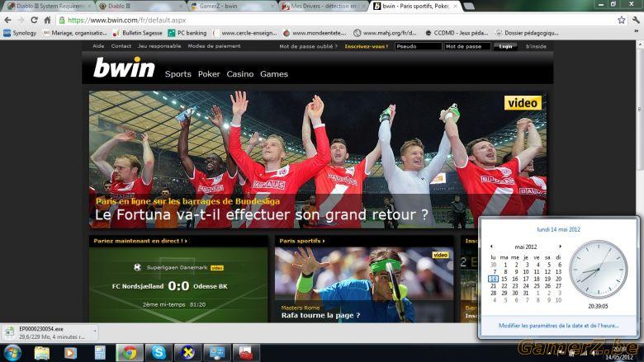This screenshot has height=362, width=644.
Task: Open the Rafa tourne la page ? article
Action: click(320, 315)
